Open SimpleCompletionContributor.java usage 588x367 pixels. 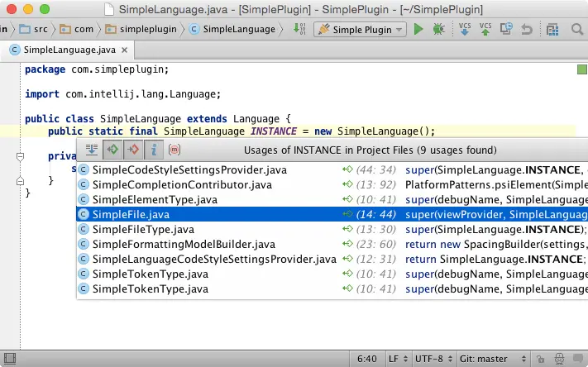pos(332,185)
